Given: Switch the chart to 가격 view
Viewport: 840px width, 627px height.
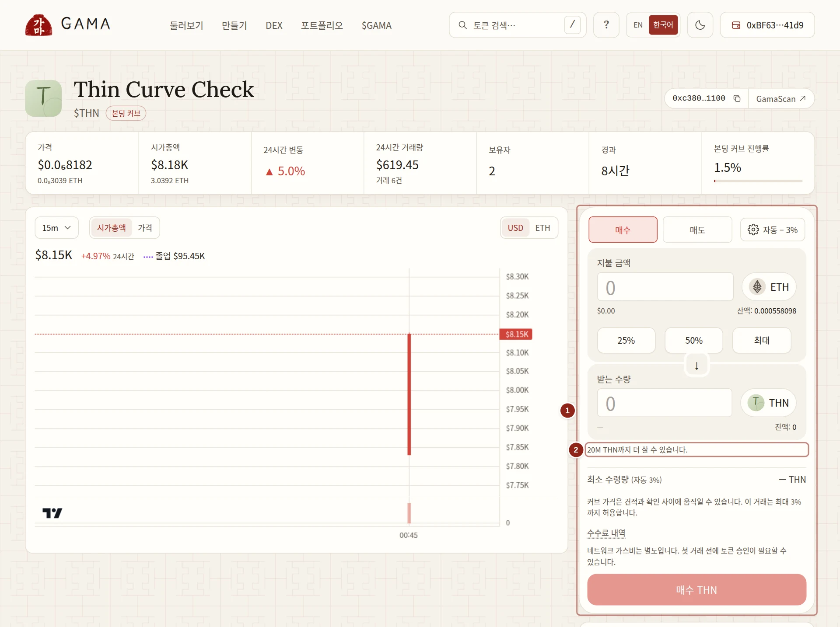Looking at the screenshot, I should tap(145, 228).
